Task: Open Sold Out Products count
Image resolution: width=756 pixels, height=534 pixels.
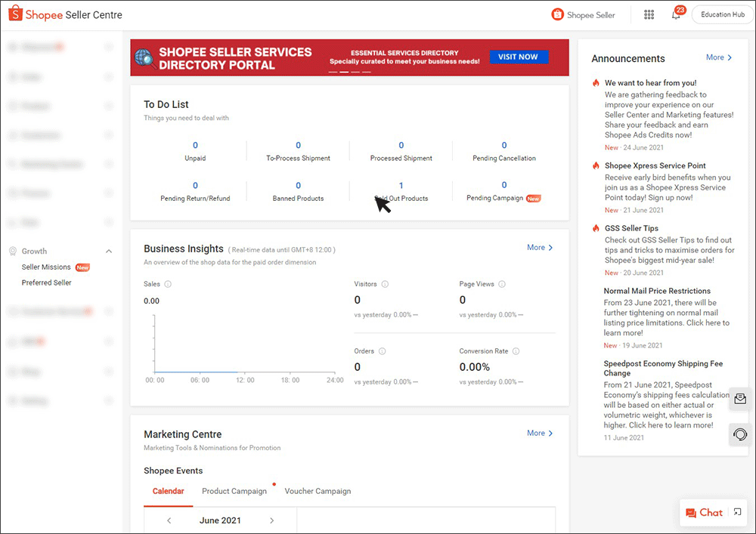Action: [401, 185]
